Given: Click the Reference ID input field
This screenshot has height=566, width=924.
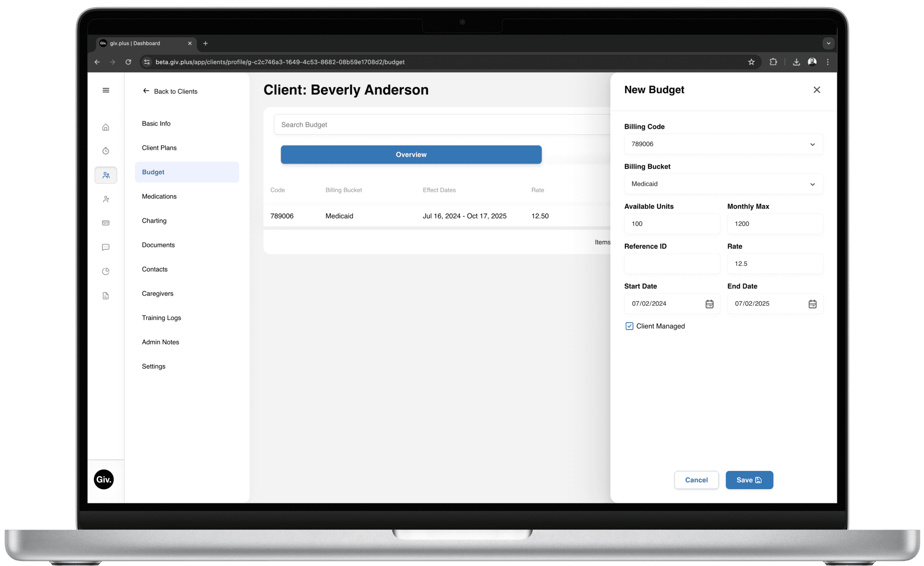Looking at the screenshot, I should [x=672, y=264].
